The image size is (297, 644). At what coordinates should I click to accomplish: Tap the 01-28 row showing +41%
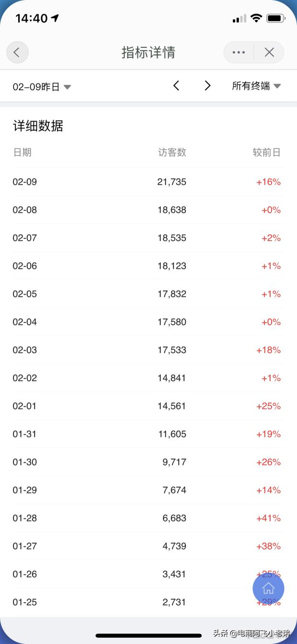click(148, 518)
